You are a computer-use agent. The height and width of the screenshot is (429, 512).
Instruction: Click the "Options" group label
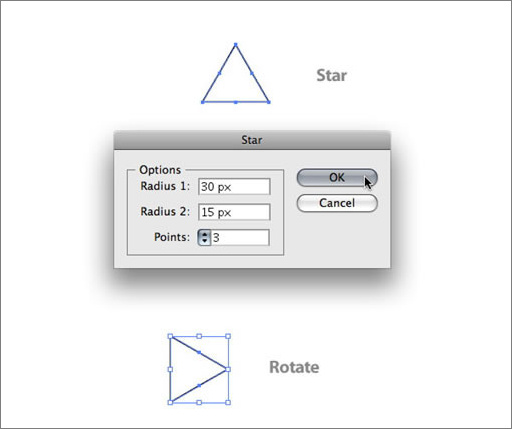click(160, 170)
